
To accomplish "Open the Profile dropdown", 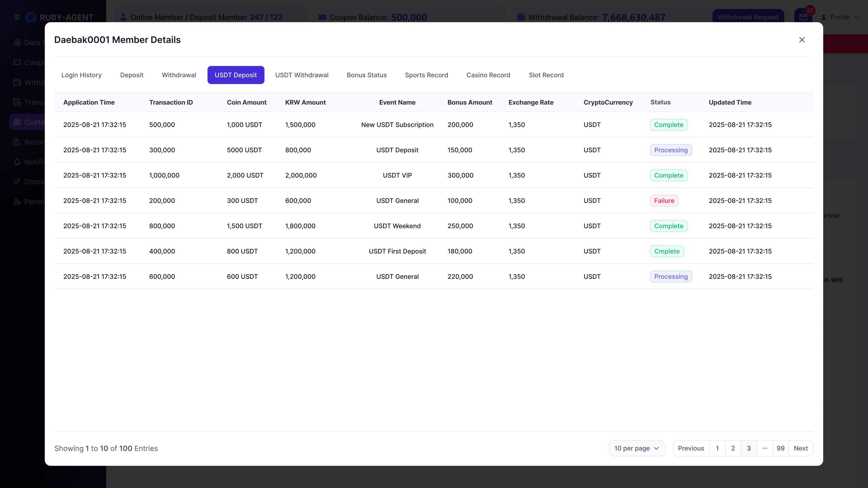I will pyautogui.click(x=840, y=17).
